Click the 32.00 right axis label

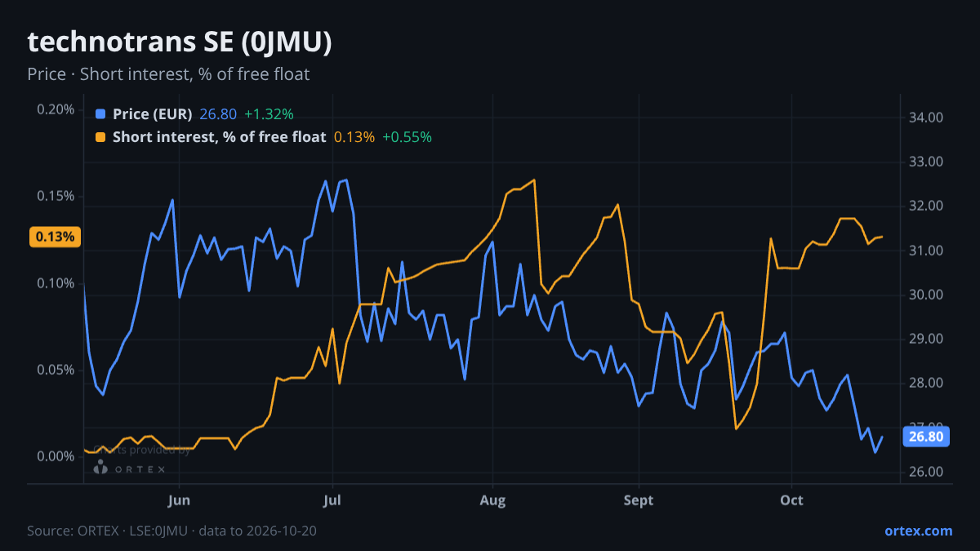coord(926,207)
